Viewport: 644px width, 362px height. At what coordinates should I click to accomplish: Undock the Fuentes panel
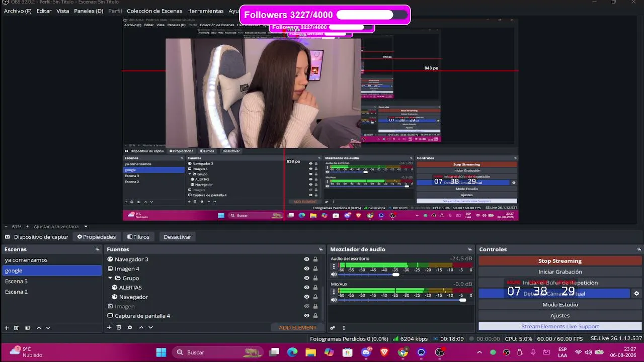tap(321, 249)
